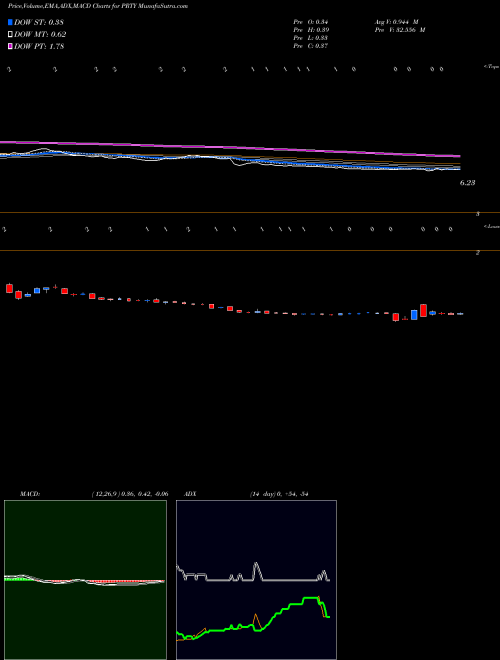Click the Pre L: 0.33 value
500x660 pixels.
click(x=311, y=38)
